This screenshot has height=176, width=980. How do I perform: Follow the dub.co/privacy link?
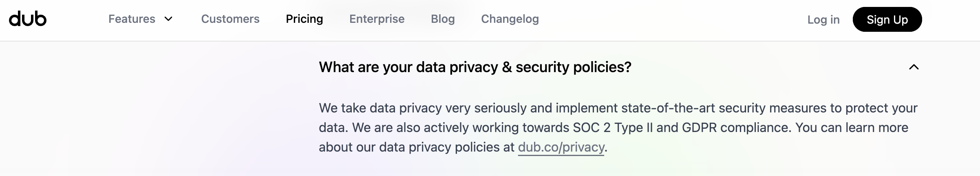[x=561, y=147]
